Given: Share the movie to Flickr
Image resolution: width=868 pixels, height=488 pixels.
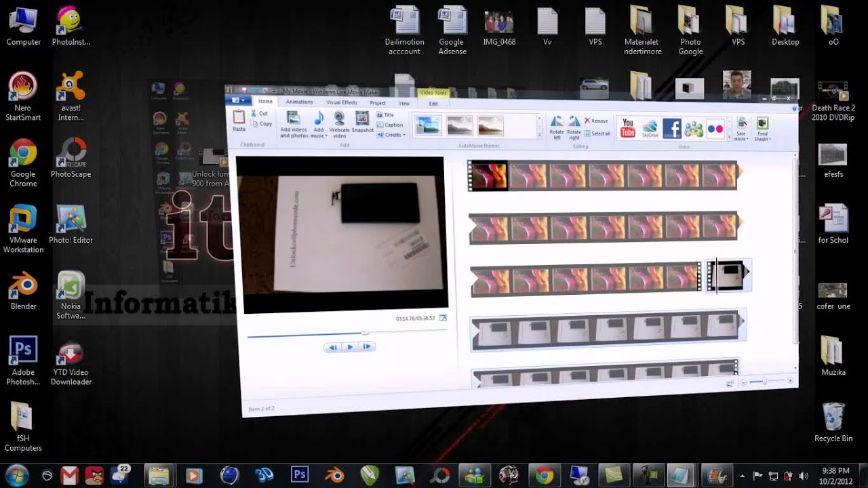Looking at the screenshot, I should click(715, 129).
